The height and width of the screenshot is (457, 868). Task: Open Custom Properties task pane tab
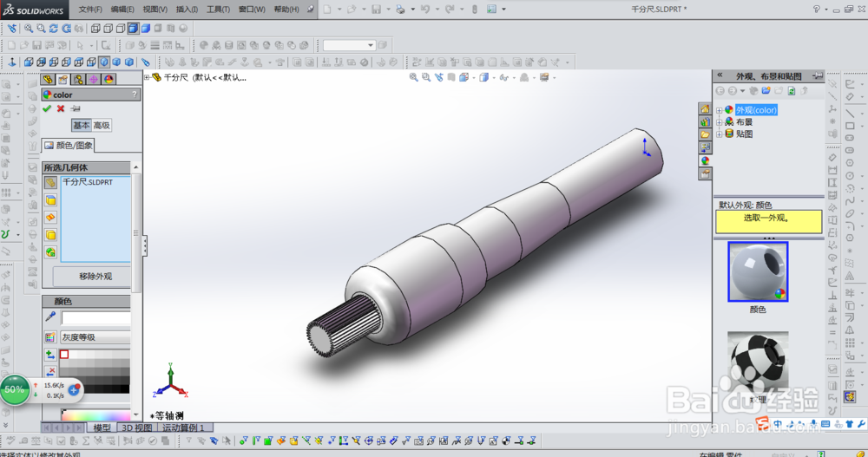click(x=705, y=173)
